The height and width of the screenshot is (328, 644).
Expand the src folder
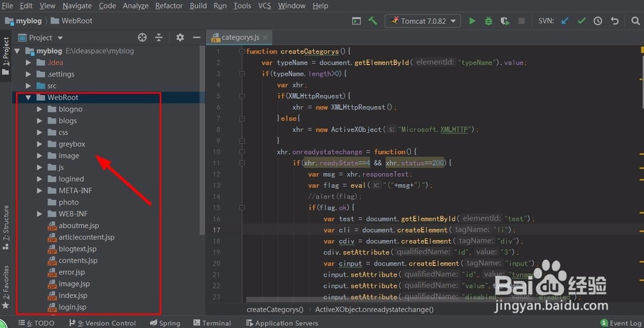pyautogui.click(x=28, y=86)
